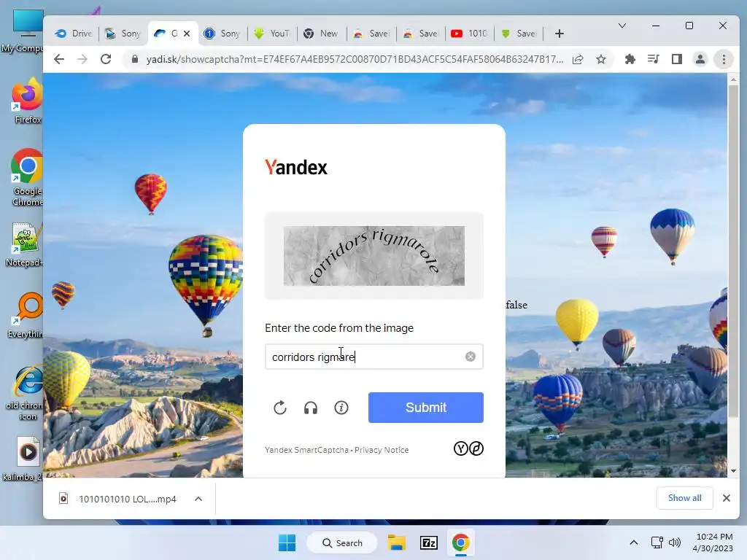
Task: Open captcha info icon
Action: [341, 408]
